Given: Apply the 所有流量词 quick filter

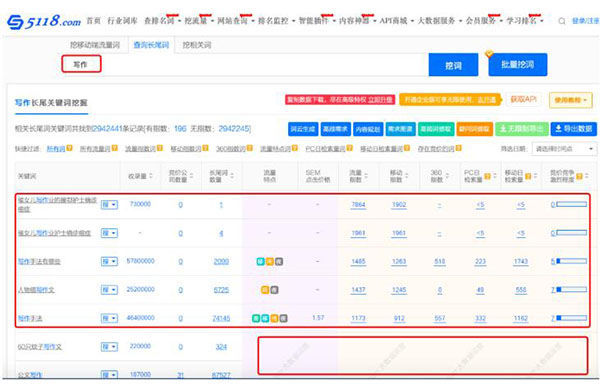Looking at the screenshot, I should 95,148.
